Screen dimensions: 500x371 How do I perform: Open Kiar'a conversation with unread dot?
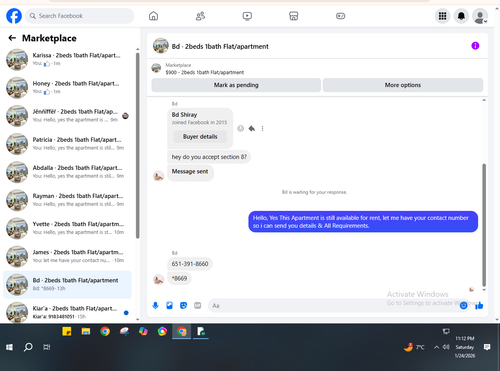[x=67, y=312]
